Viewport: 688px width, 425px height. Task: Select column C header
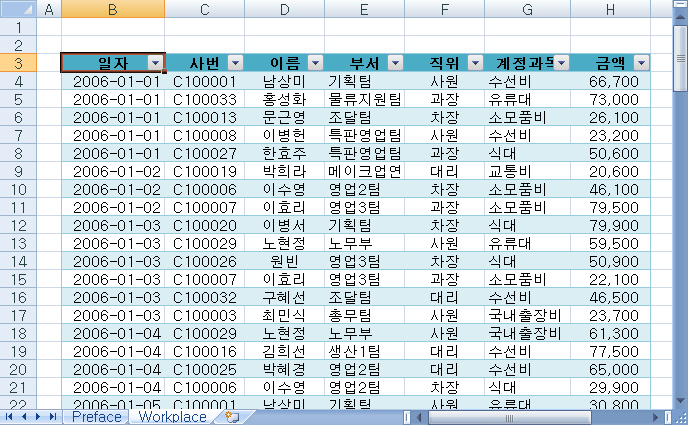tap(204, 9)
